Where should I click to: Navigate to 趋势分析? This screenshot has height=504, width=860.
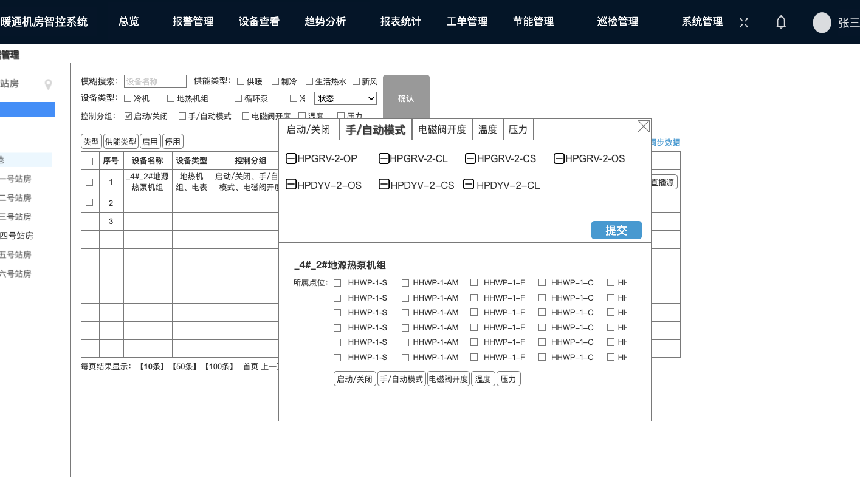[325, 22]
